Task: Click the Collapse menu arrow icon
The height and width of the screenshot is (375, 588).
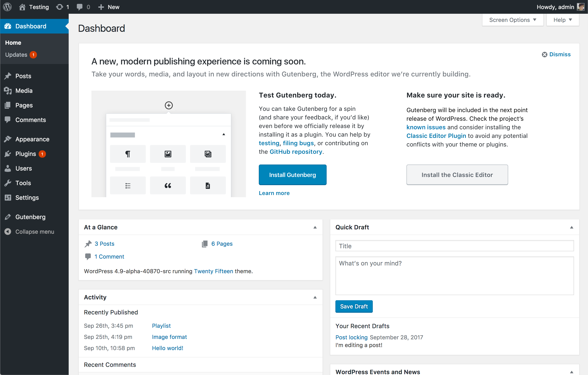Action: (x=8, y=232)
